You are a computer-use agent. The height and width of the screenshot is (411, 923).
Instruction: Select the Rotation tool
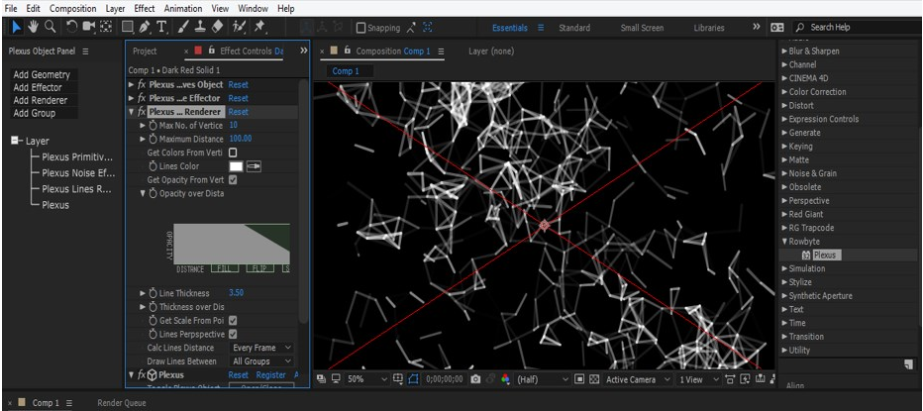[x=71, y=28]
